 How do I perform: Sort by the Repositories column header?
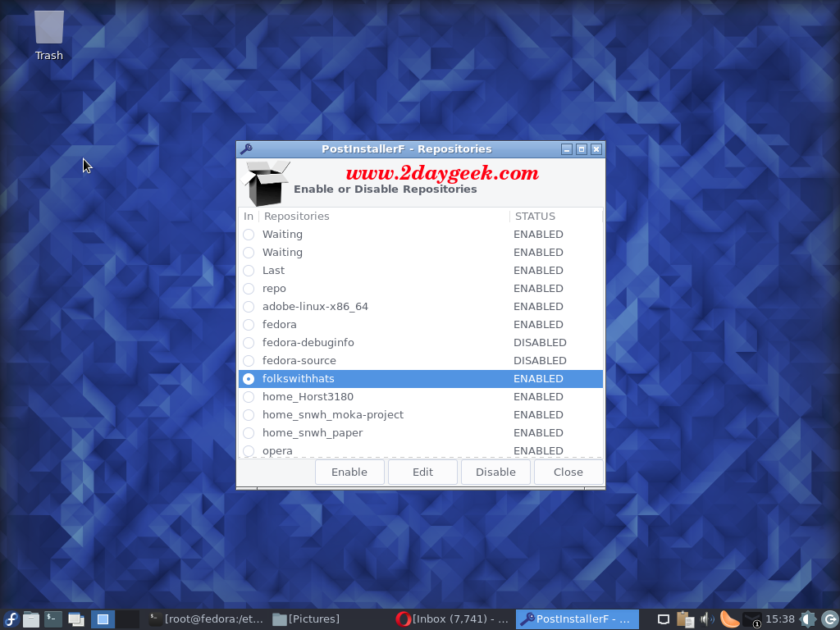(384, 217)
